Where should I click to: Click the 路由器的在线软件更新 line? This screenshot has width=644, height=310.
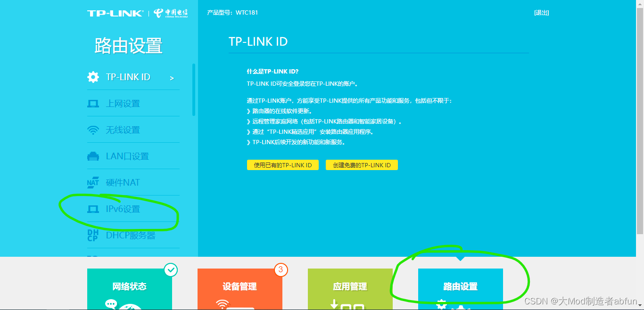pyautogui.click(x=280, y=111)
